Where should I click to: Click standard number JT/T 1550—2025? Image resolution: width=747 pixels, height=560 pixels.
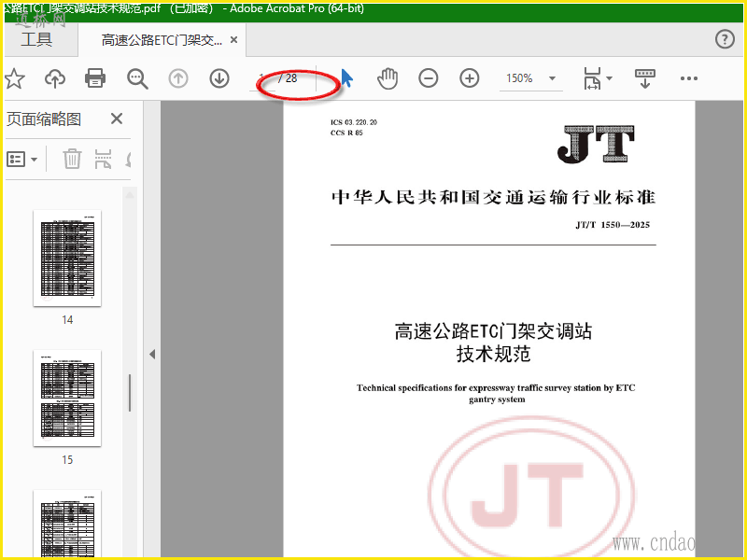tap(613, 225)
